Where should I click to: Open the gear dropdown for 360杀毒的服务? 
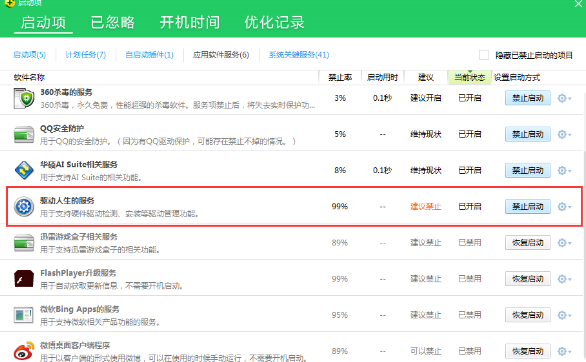(564, 98)
